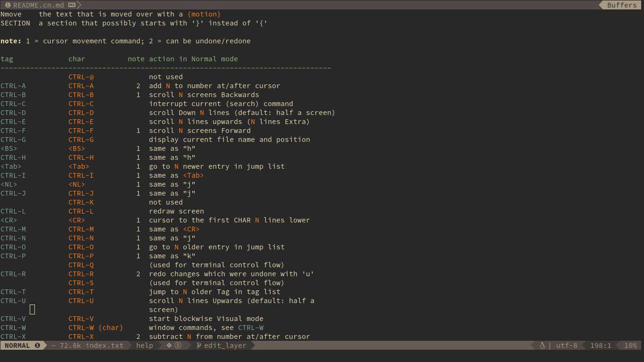Image resolution: width=644 pixels, height=362 pixels.
Task: Follow the CTRL-W link after 'window commands, see'
Action: click(251, 328)
